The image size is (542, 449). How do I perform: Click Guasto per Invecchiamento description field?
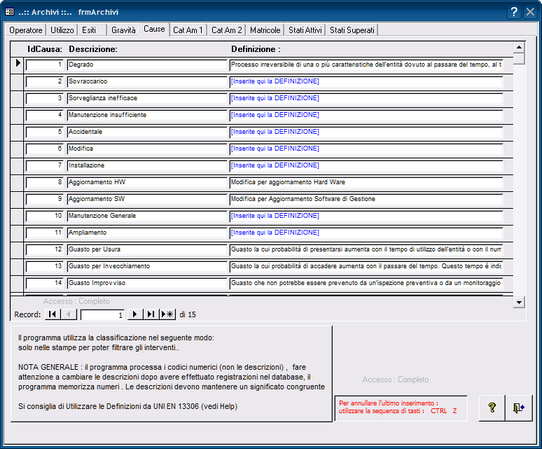click(147, 266)
